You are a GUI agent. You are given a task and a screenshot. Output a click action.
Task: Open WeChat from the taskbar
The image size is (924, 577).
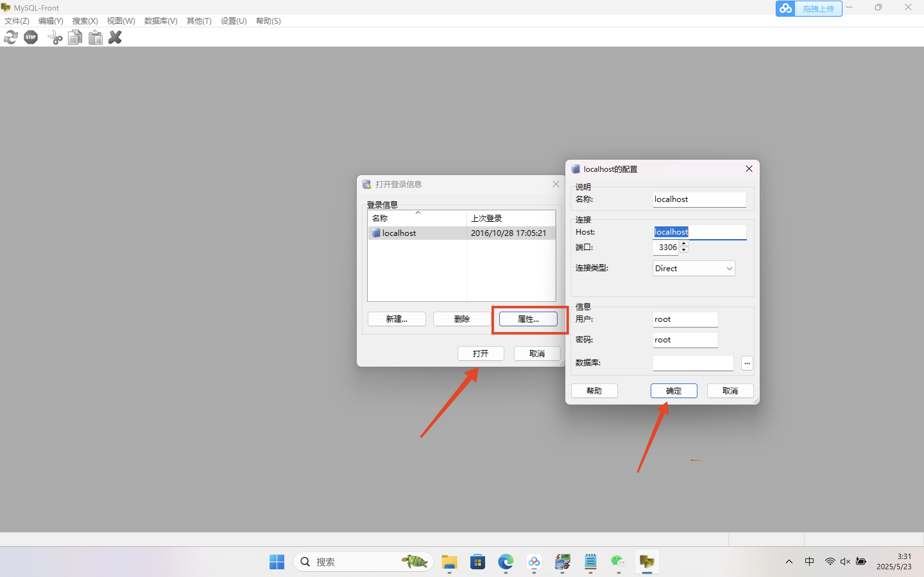[618, 561]
